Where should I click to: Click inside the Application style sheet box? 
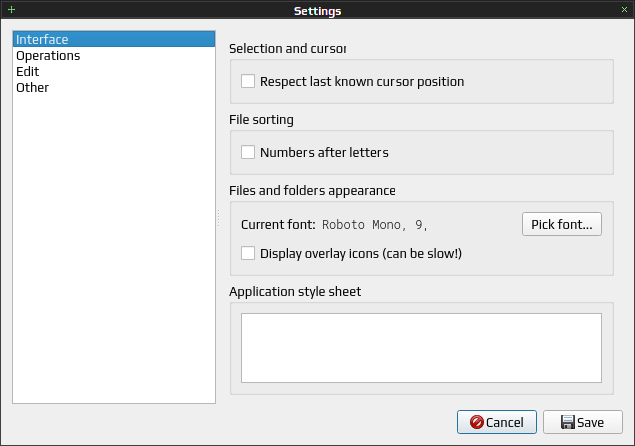click(420, 347)
